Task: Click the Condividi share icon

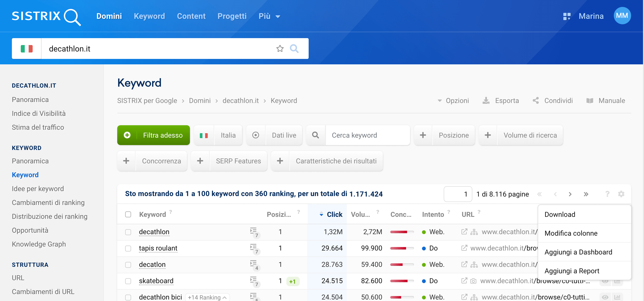Action: [x=535, y=100]
